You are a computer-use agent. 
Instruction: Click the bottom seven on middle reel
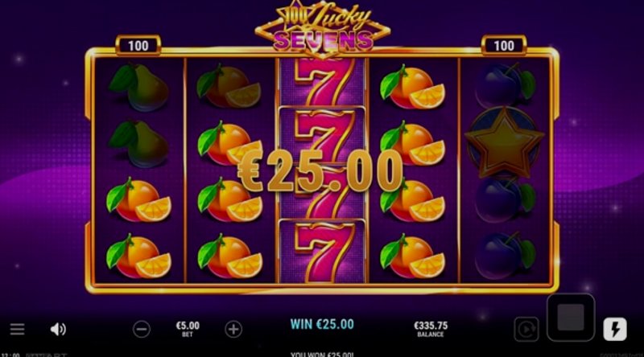[322, 251]
